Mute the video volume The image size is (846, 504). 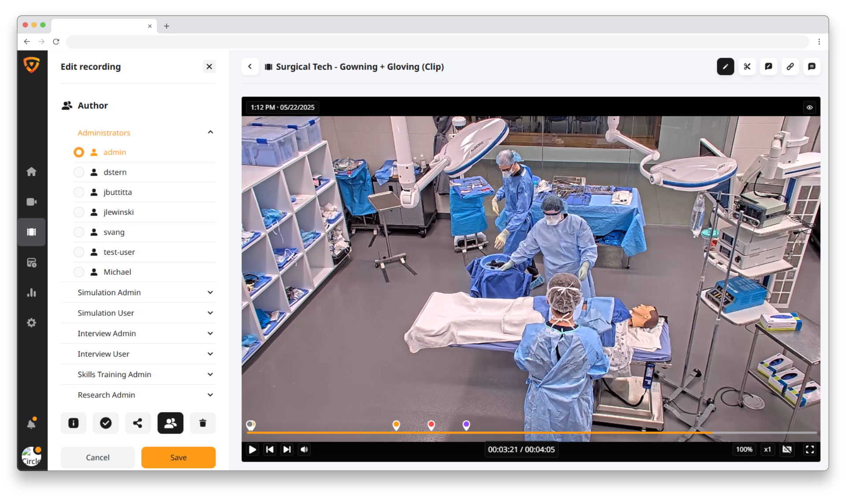(x=304, y=449)
